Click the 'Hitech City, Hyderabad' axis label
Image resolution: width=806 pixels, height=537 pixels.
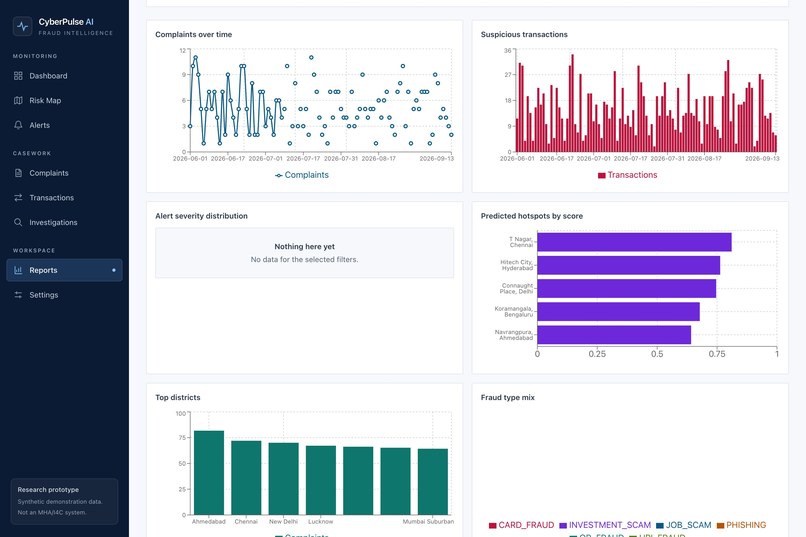click(517, 265)
